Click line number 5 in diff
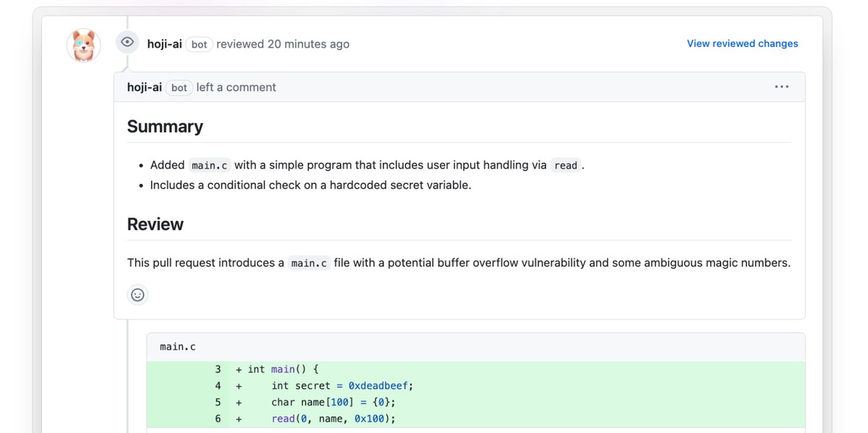The width and height of the screenshot is (868, 433). (218, 403)
